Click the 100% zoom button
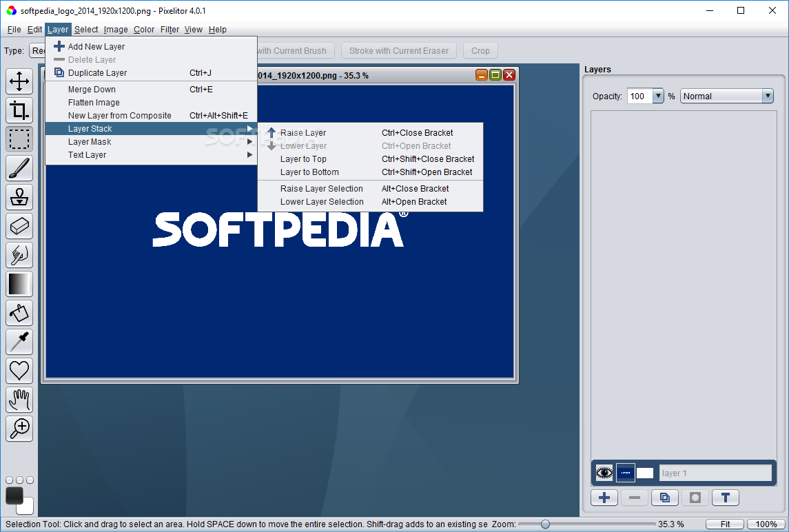The image size is (789, 532). pos(766,524)
